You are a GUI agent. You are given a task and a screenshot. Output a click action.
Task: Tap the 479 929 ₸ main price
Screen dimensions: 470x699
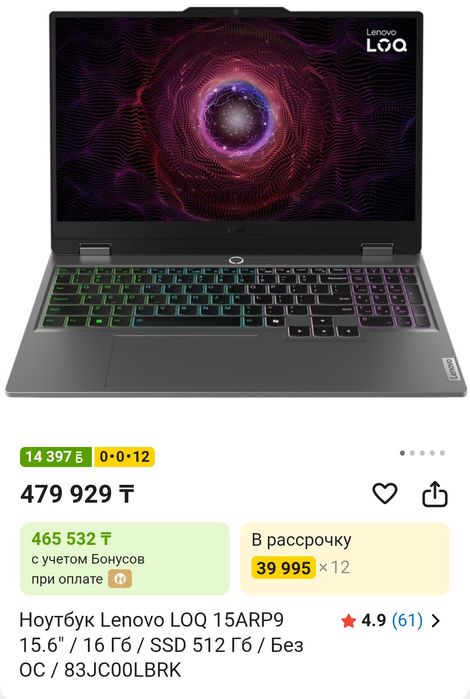[77, 494]
